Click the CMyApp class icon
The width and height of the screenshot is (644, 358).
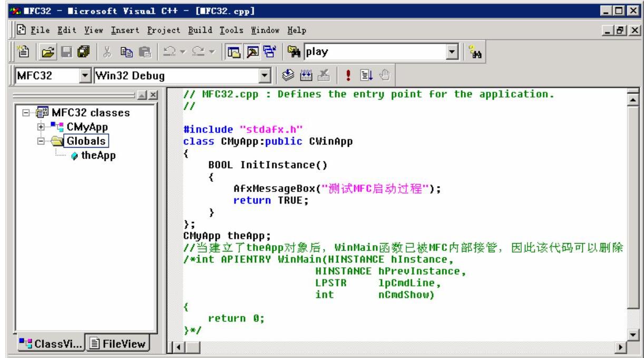pos(56,127)
